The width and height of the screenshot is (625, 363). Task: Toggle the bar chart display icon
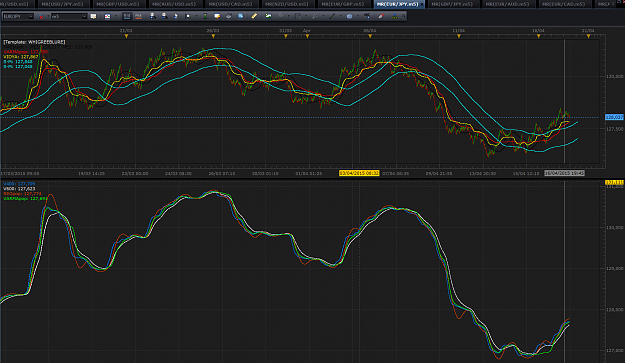click(x=127, y=16)
